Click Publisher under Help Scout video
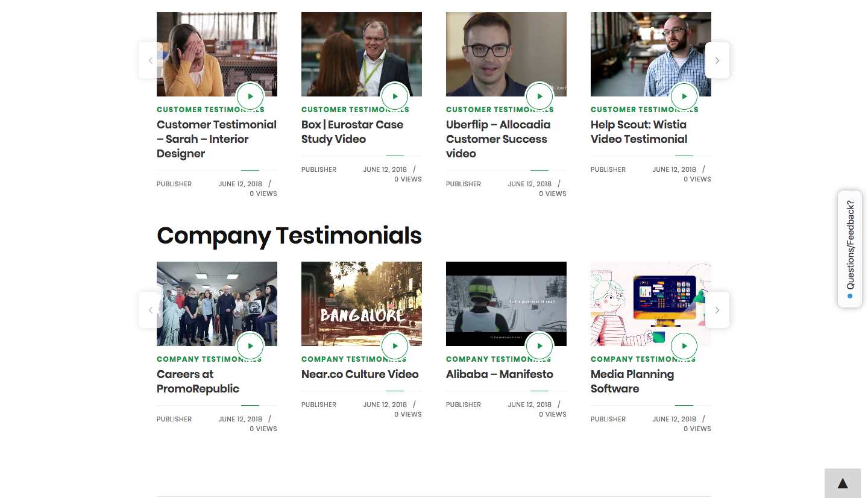This screenshot has height=498, width=868. 608,169
